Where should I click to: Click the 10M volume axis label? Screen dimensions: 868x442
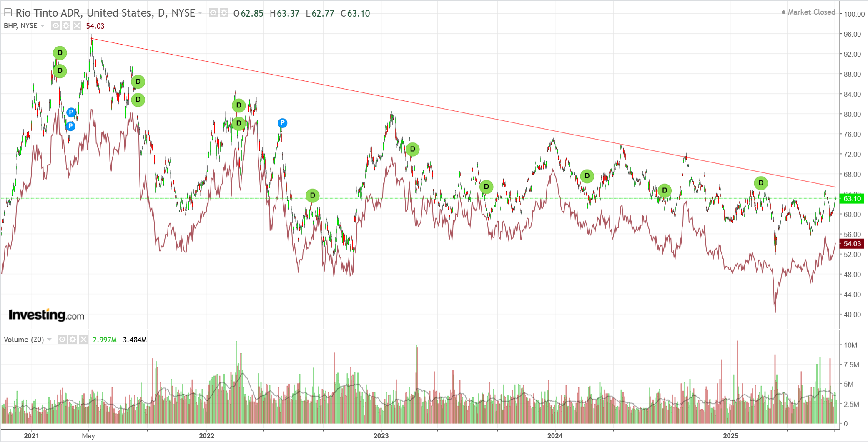click(x=850, y=345)
